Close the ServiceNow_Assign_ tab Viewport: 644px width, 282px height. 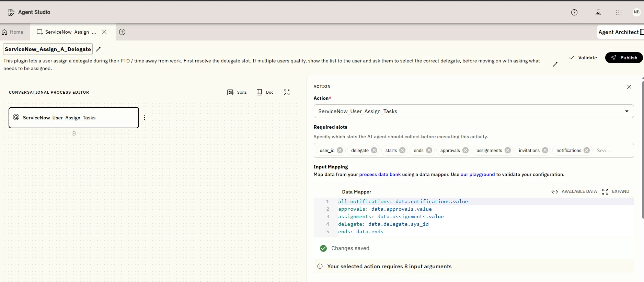[x=104, y=32]
